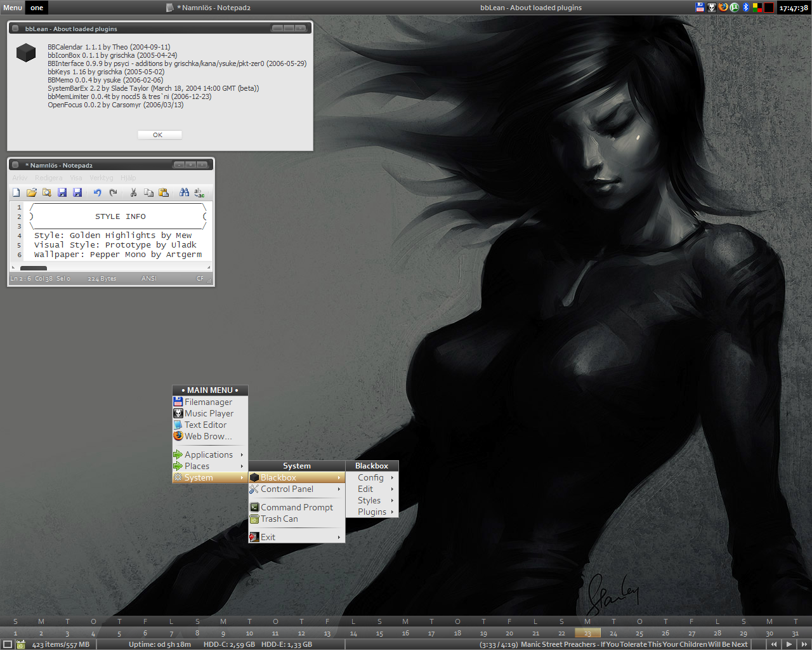The width and height of the screenshot is (812, 650).
Task: Launch Web Browser from Main Menu
Action: click(x=210, y=436)
